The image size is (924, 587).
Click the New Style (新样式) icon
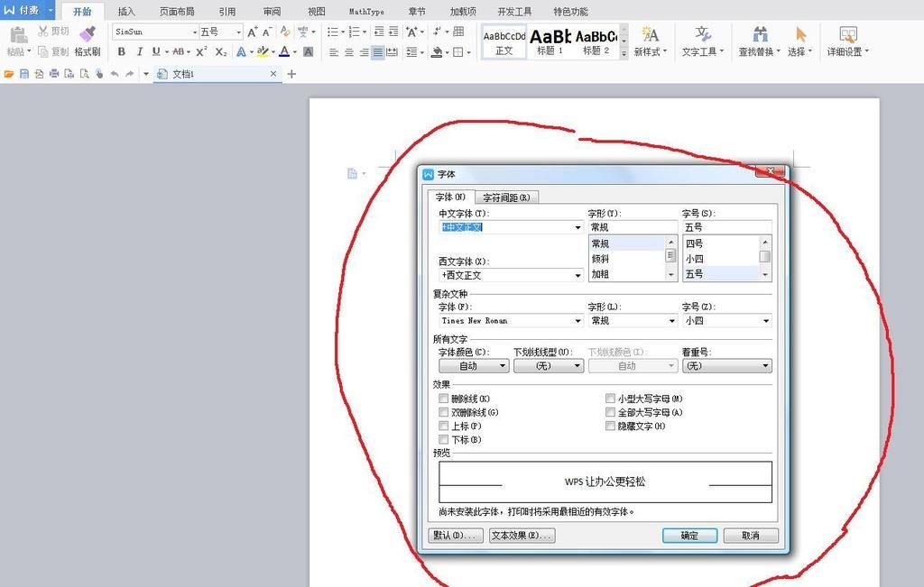pyautogui.click(x=650, y=33)
